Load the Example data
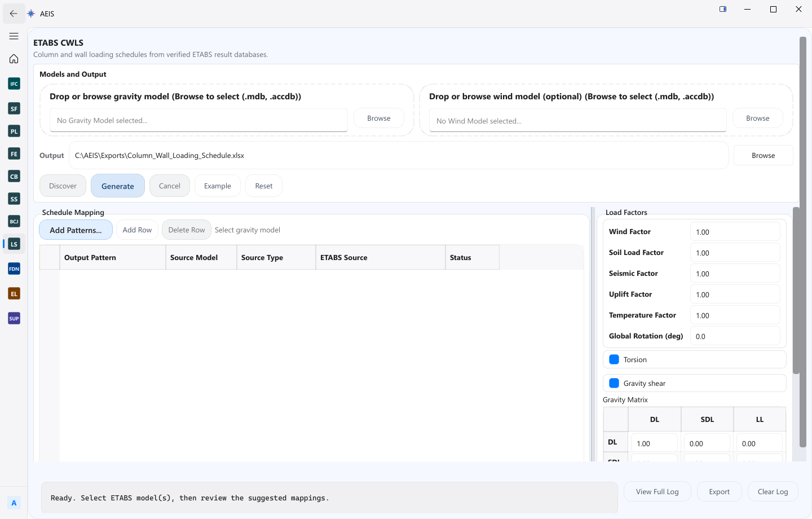Image resolution: width=812 pixels, height=519 pixels. point(218,186)
